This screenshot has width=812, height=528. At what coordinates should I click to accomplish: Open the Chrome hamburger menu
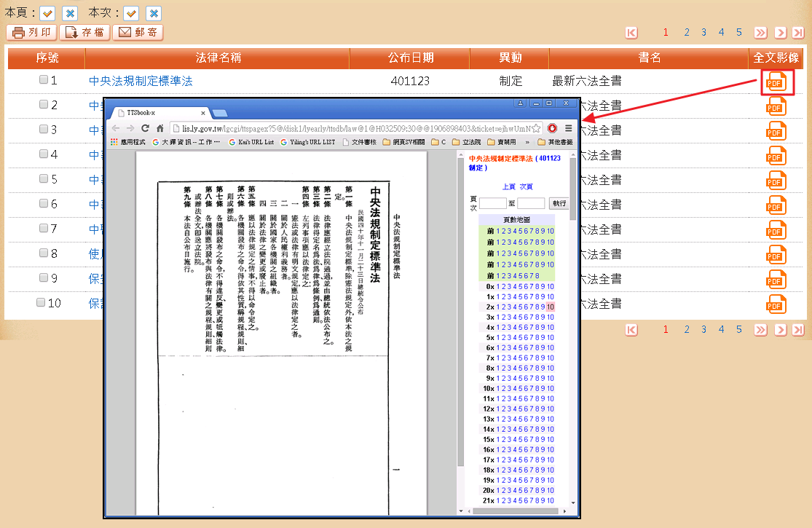click(569, 128)
